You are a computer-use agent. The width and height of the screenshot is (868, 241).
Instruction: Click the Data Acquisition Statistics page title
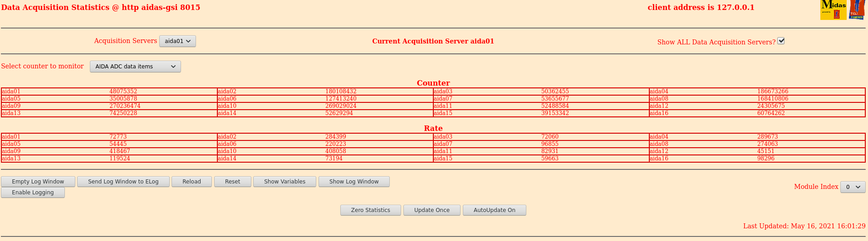coord(101,7)
